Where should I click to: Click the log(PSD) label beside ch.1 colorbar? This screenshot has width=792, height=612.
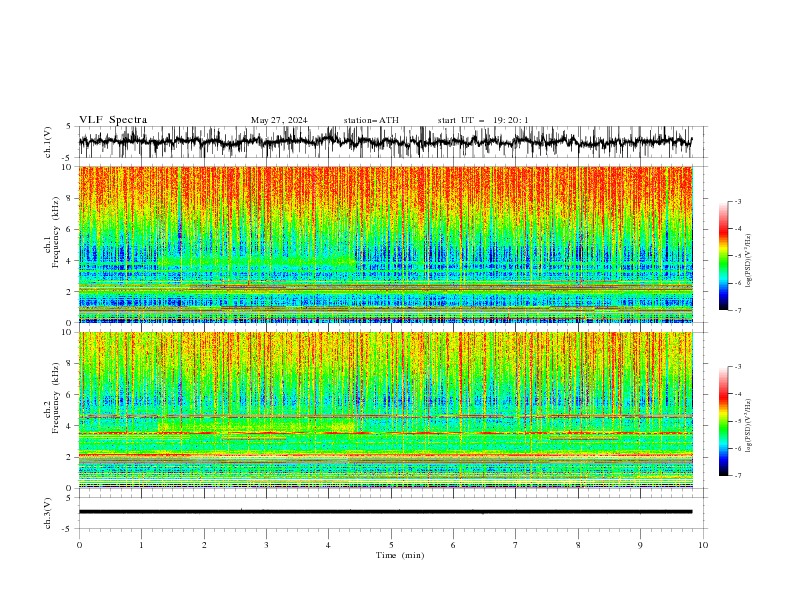point(749,261)
